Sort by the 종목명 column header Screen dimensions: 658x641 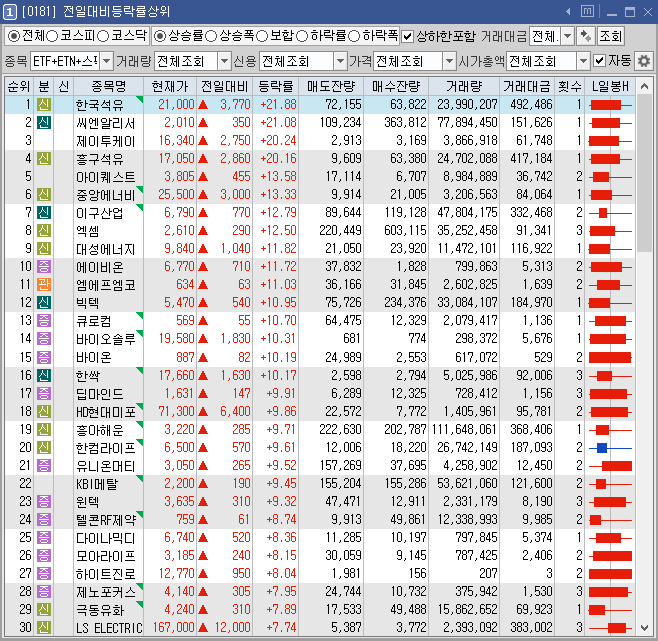coord(109,86)
